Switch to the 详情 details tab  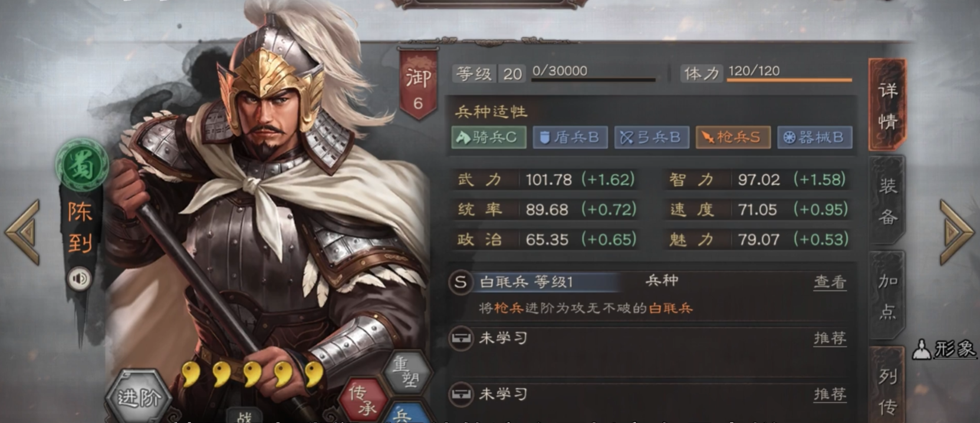click(887, 105)
